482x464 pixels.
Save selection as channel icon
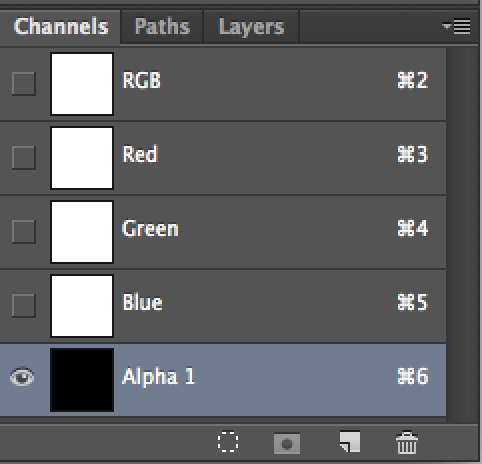pyautogui.click(x=287, y=443)
